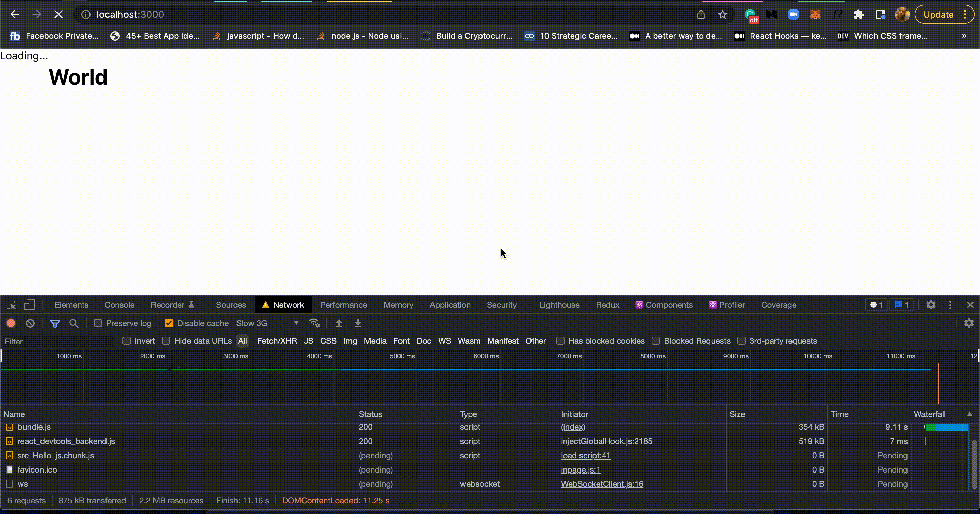Toggle device toolbar icon
Screen dimensions: 980x514
point(29,305)
